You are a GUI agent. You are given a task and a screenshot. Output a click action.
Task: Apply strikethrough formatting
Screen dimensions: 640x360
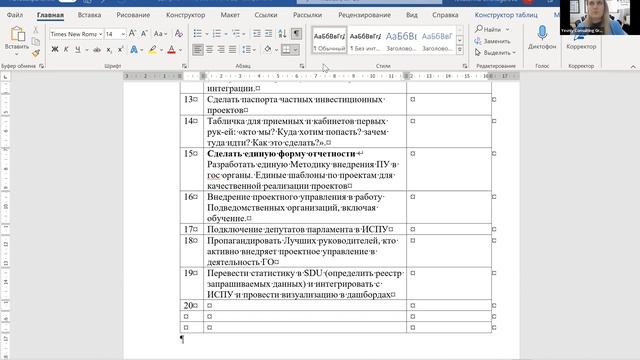click(x=97, y=50)
